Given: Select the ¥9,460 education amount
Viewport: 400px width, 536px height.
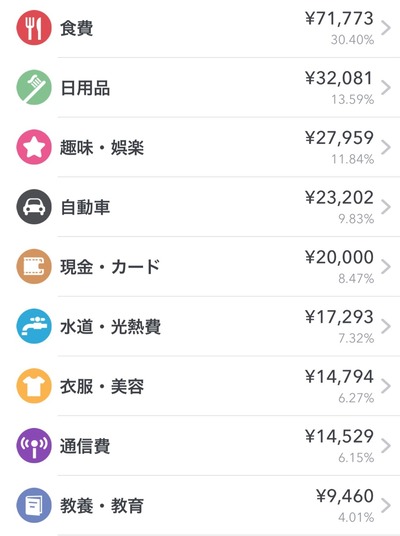Looking at the screenshot, I should (x=345, y=496).
